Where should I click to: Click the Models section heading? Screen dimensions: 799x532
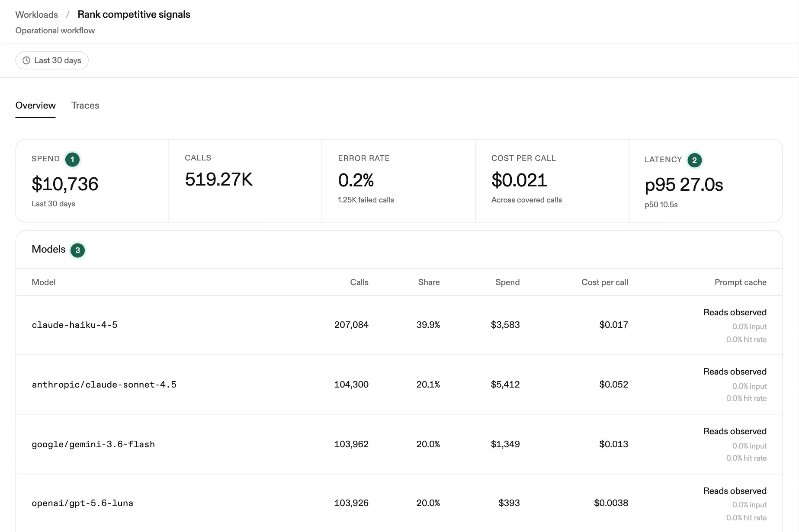tap(48, 250)
